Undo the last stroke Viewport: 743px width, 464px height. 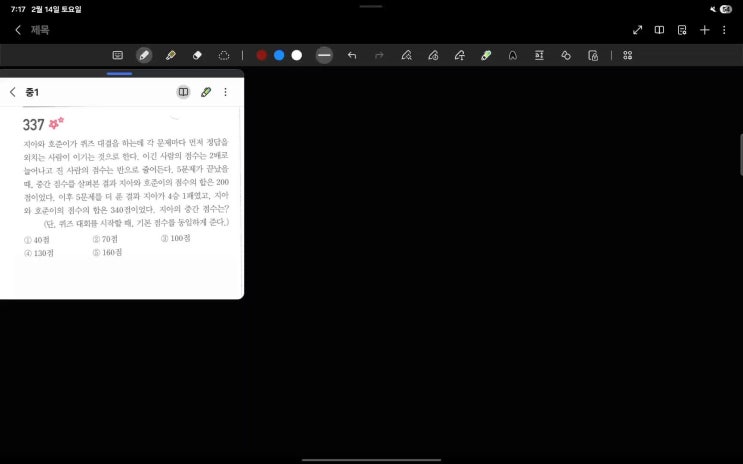point(352,55)
